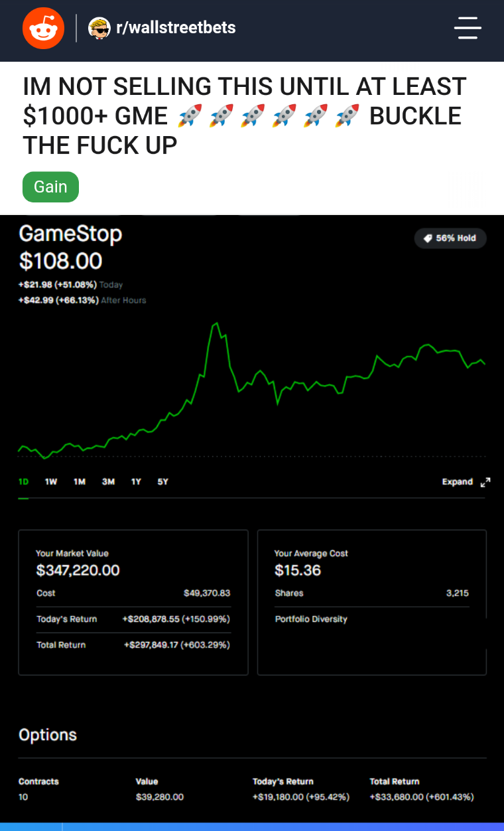Select the 1D chart range tab
This screenshot has width=504, height=831.
[x=24, y=482]
